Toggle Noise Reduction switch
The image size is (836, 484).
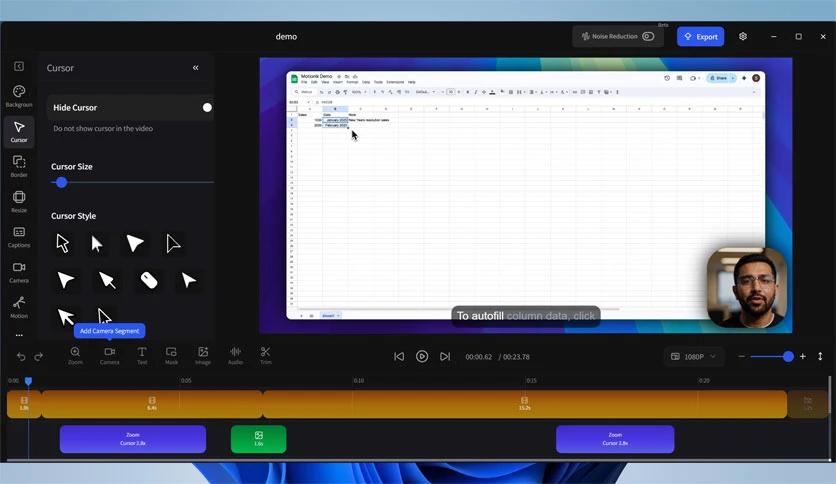click(x=648, y=36)
